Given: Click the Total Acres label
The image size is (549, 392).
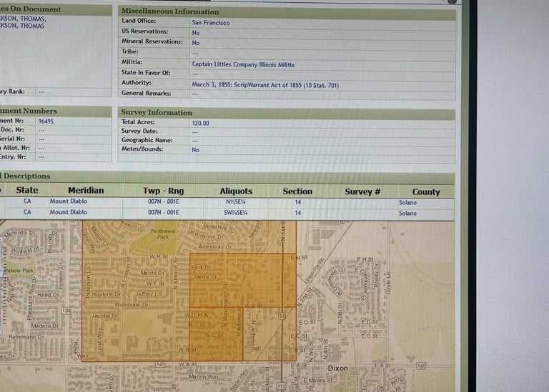Looking at the screenshot, I should [x=138, y=122].
